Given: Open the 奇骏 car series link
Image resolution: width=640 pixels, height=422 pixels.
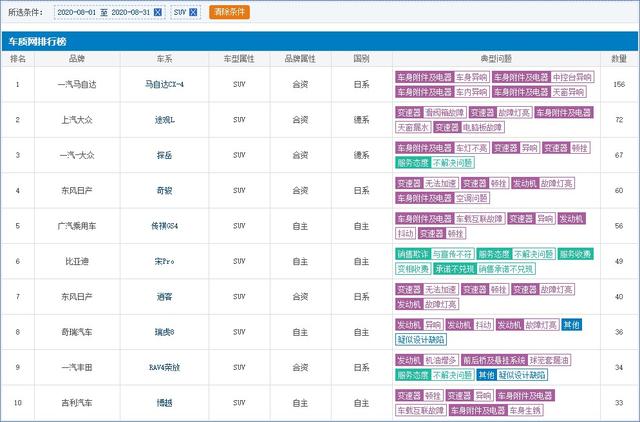Looking at the screenshot, I should [x=164, y=191].
